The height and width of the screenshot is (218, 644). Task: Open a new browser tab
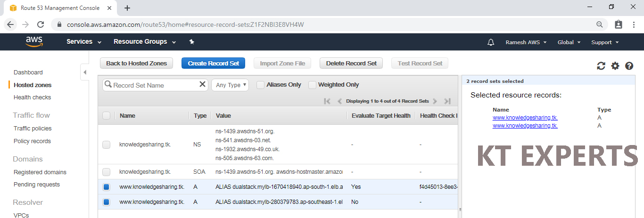pos(127,8)
